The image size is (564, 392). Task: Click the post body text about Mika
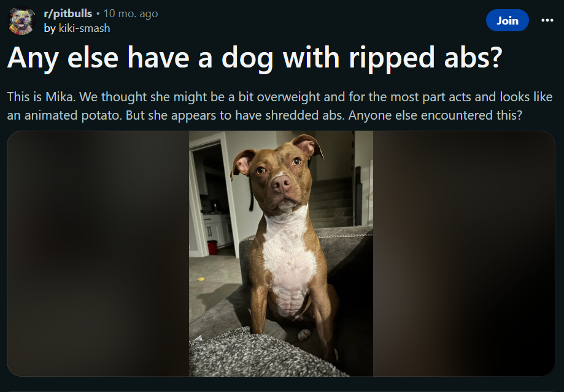279,106
